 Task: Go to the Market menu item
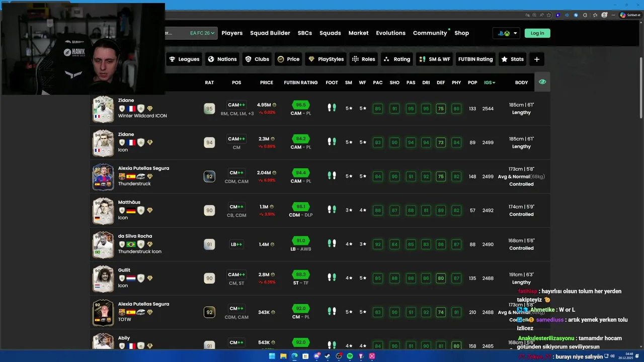pos(358,33)
